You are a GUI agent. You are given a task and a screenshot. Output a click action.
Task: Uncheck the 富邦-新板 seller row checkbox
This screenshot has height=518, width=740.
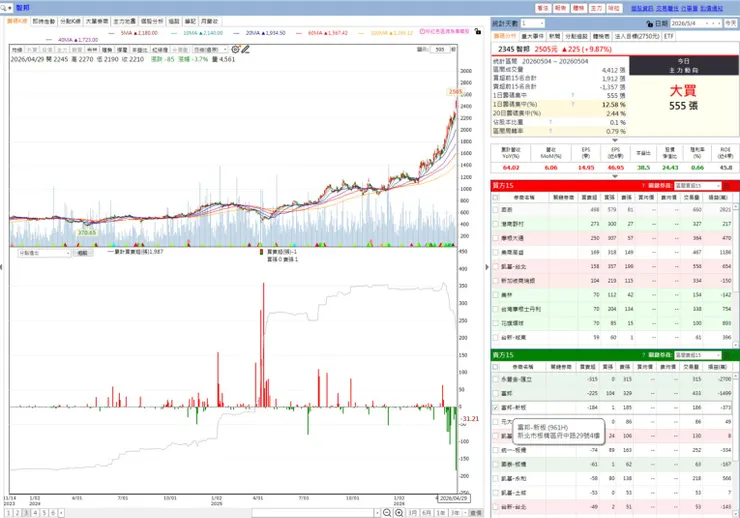(495, 407)
